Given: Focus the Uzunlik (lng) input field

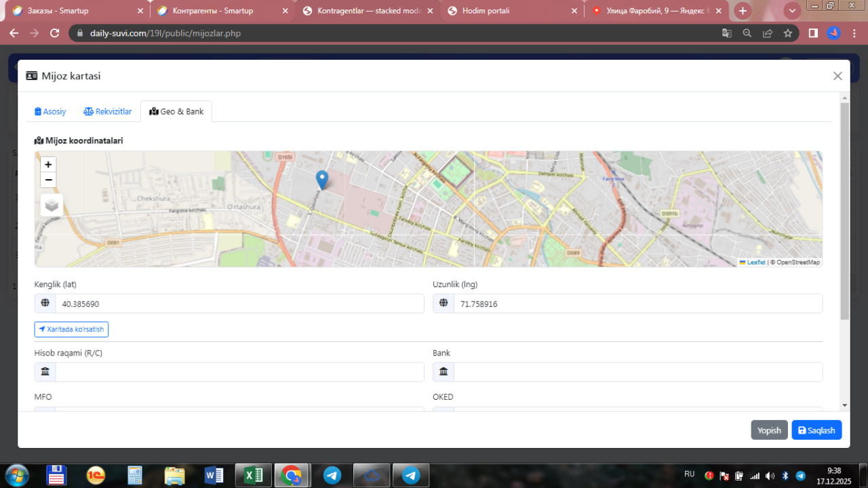Looking at the screenshot, I should click(x=637, y=304).
